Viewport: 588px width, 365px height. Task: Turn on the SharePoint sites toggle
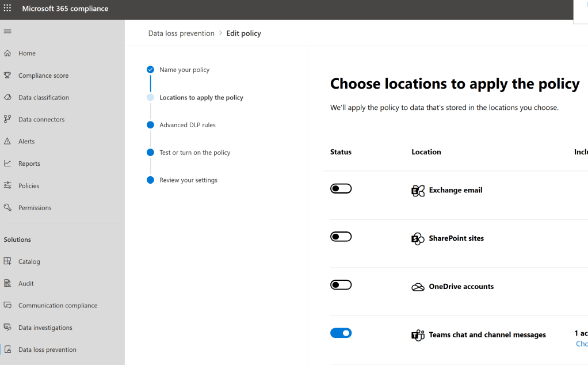(341, 237)
